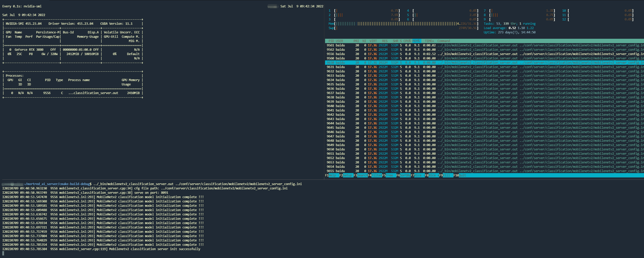Click the GeForce RTX 3080 GPU name
This screenshot has width=644, height=258.
click(x=29, y=50)
